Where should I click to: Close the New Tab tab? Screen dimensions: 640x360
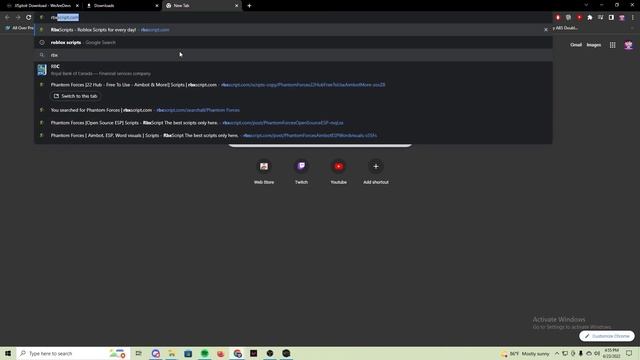coord(236,6)
